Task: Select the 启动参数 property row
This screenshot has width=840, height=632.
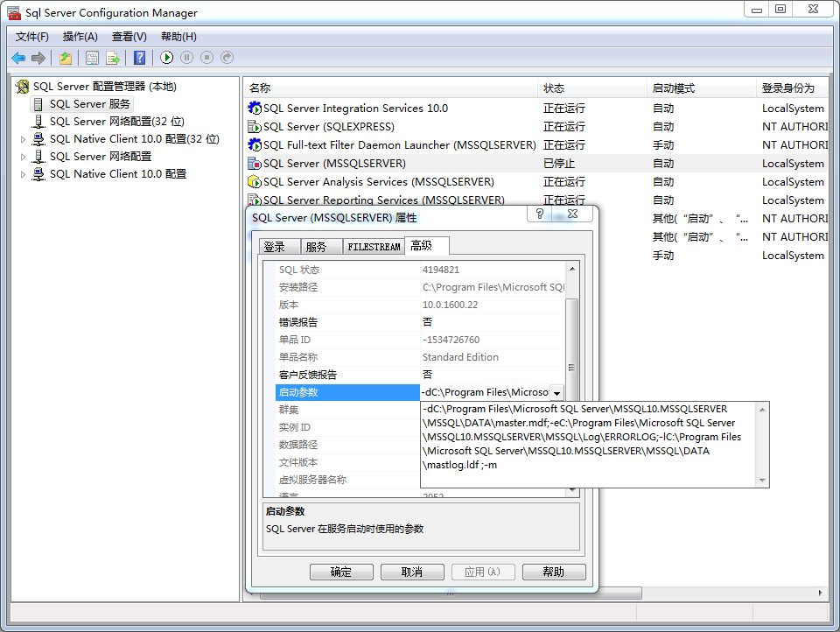Action: pos(347,392)
